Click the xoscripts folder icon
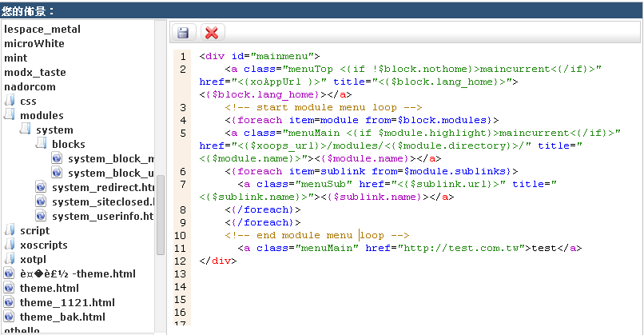The height and width of the screenshot is (335, 644). 10,245
